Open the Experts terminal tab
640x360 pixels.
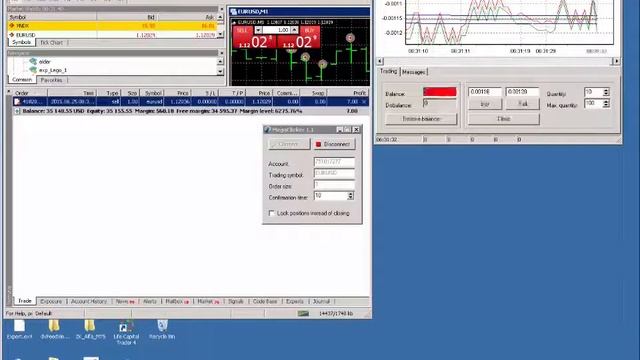click(x=294, y=301)
